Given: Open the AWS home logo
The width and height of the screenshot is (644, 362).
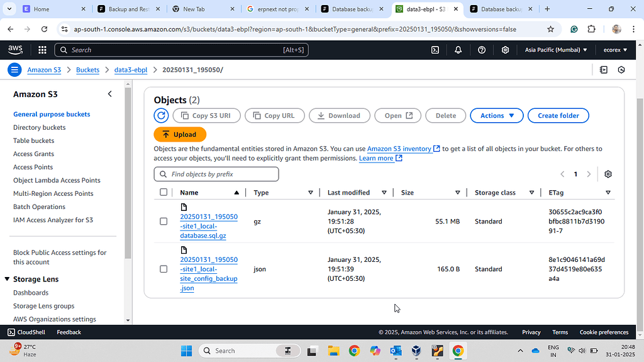Looking at the screenshot, I should pyautogui.click(x=15, y=50).
